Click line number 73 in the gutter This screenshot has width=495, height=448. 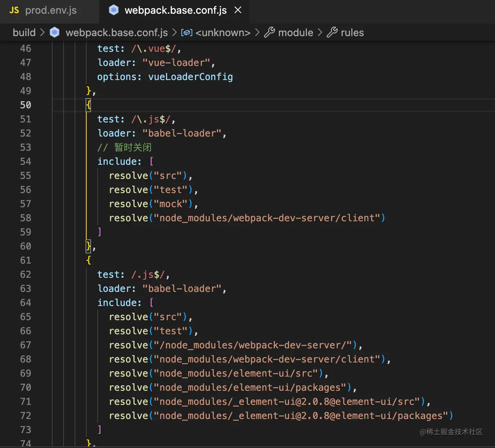(x=25, y=430)
